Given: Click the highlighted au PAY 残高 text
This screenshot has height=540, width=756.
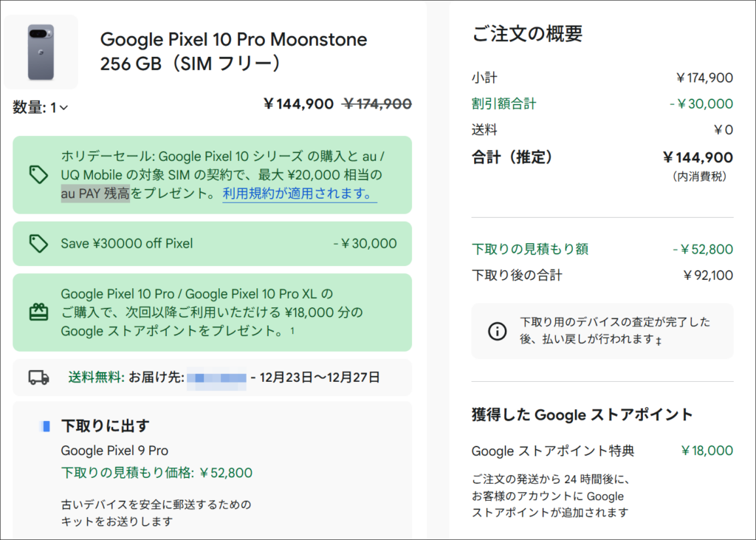Looking at the screenshot, I should pyautogui.click(x=95, y=194).
